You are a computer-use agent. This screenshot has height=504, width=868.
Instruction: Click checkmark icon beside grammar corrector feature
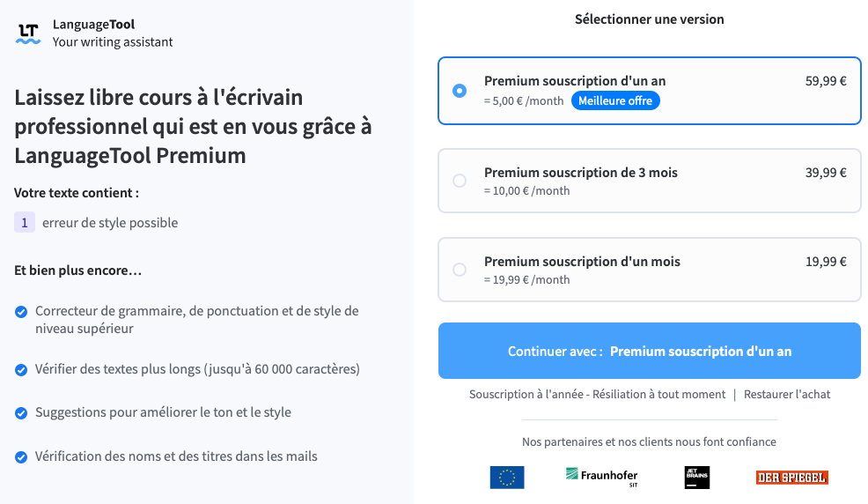(21, 312)
